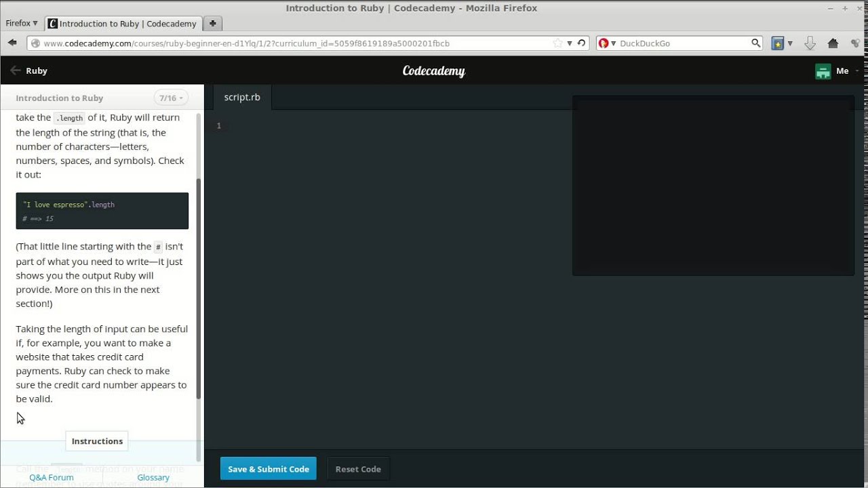Image resolution: width=868 pixels, height=488 pixels.
Task: Click the Codecademy logo
Action: 434,70
